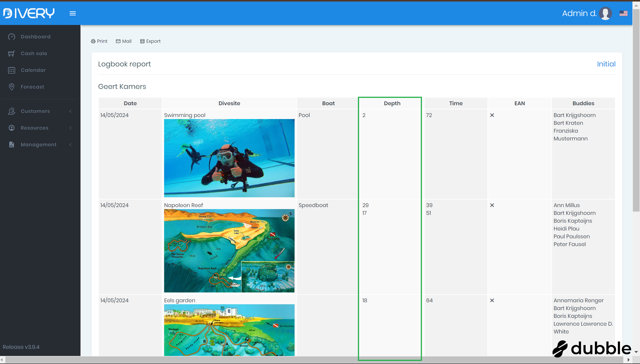Print the logbook report
The image size is (640, 364).
(x=99, y=41)
